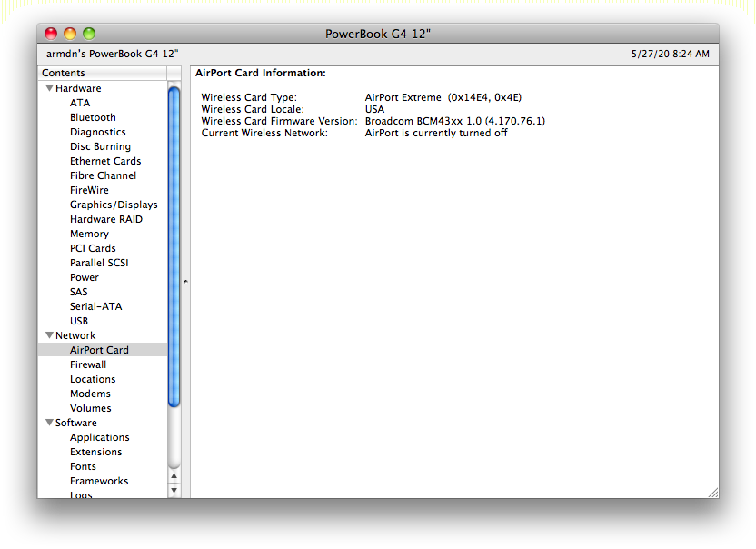Select Extensions under Software
756x549 pixels.
click(x=96, y=452)
